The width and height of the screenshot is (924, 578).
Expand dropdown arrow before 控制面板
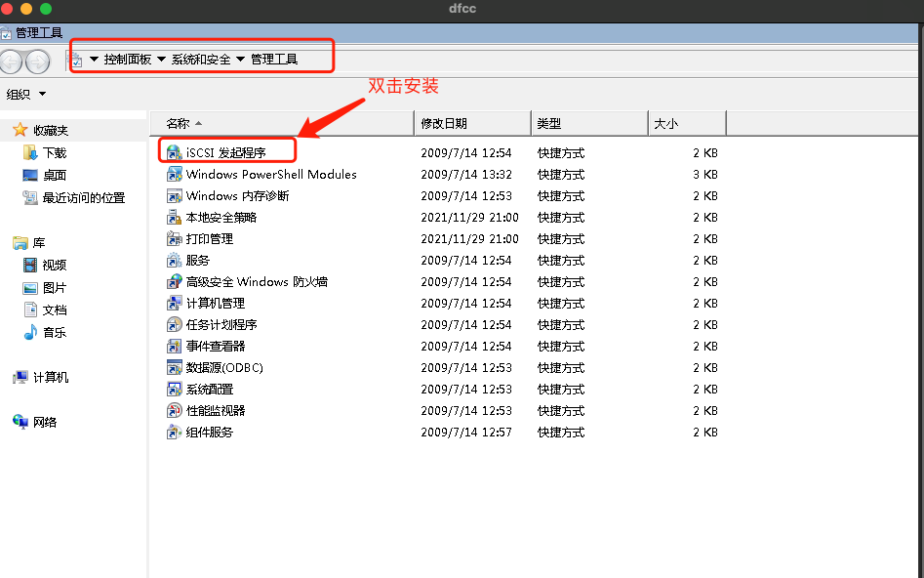pos(94,59)
